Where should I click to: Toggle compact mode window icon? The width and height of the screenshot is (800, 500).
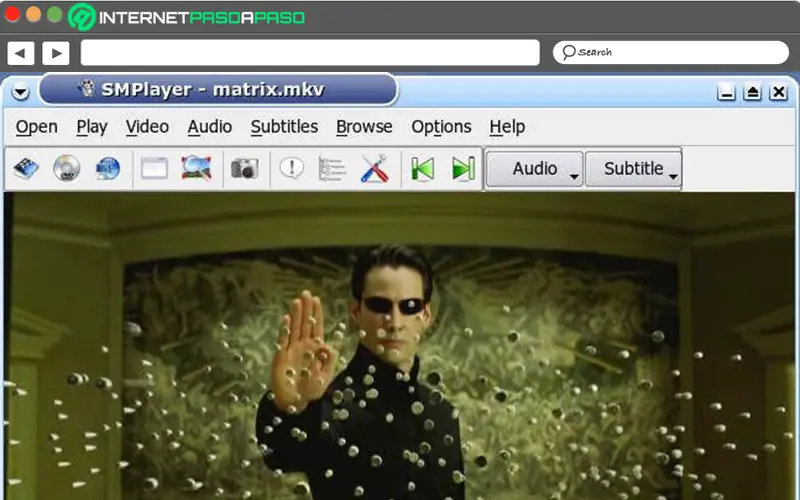154,168
